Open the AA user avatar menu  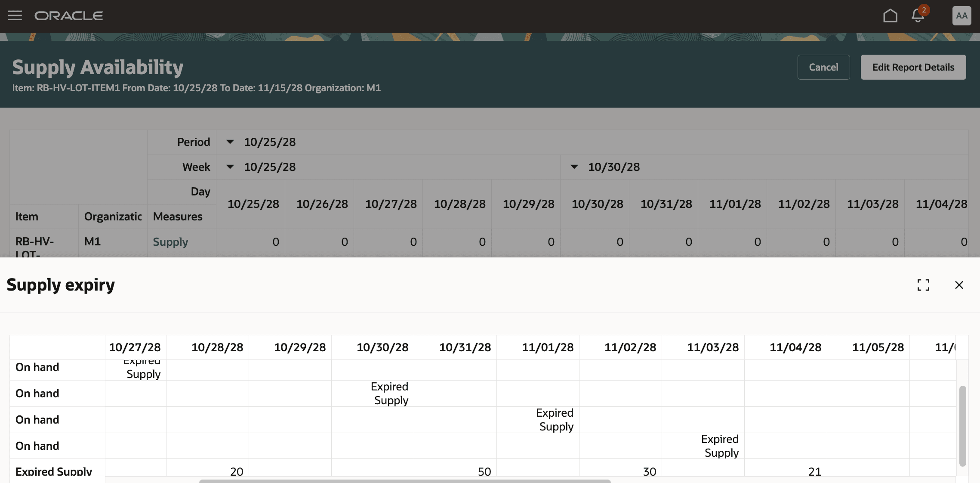click(x=962, y=16)
